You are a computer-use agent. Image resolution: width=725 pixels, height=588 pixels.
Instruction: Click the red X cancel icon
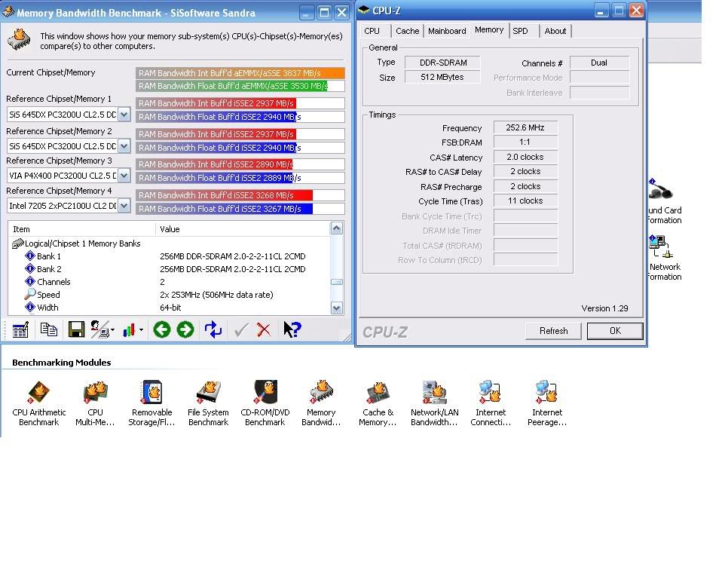pos(264,329)
